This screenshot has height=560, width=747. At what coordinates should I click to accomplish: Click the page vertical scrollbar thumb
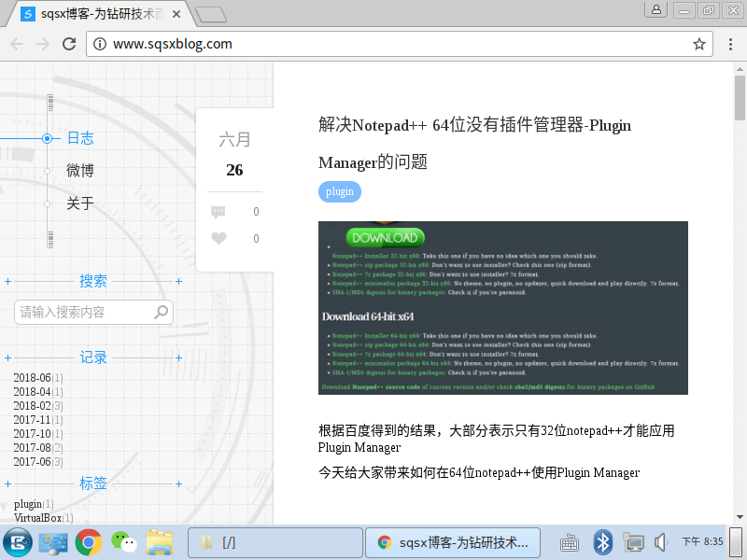pos(740,98)
